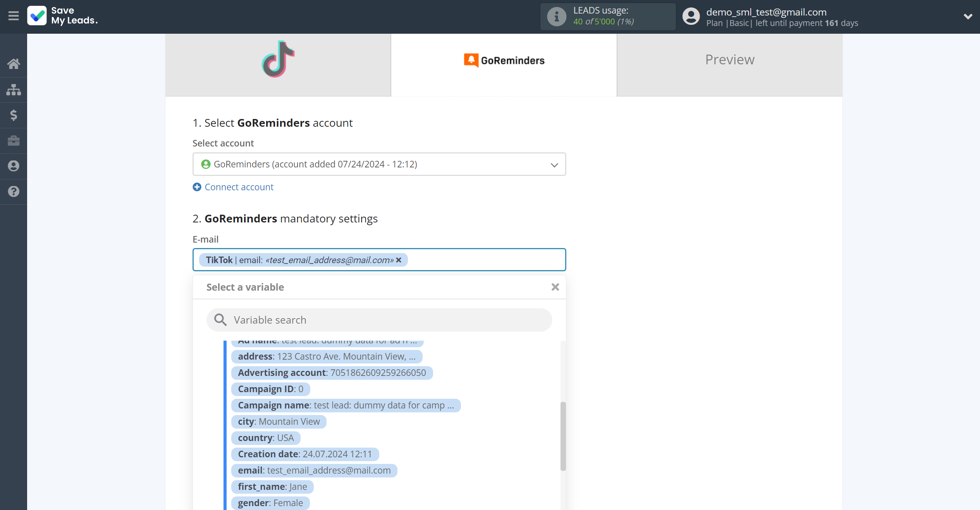Select the Advertising account variable
The height and width of the screenshot is (510, 980).
click(332, 373)
